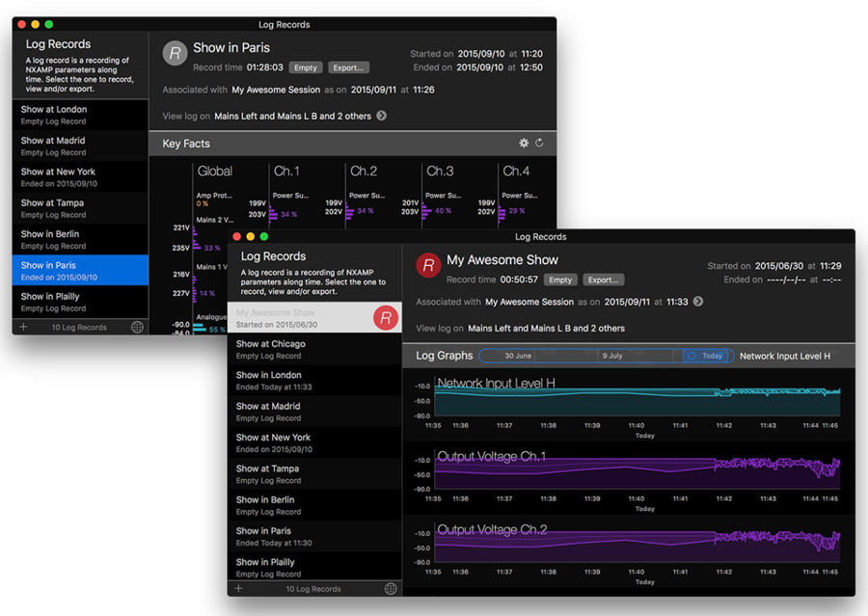This screenshot has height=616, width=868.
Task: Click the Ch.2 column header in Key Facts
Action: [x=364, y=171]
